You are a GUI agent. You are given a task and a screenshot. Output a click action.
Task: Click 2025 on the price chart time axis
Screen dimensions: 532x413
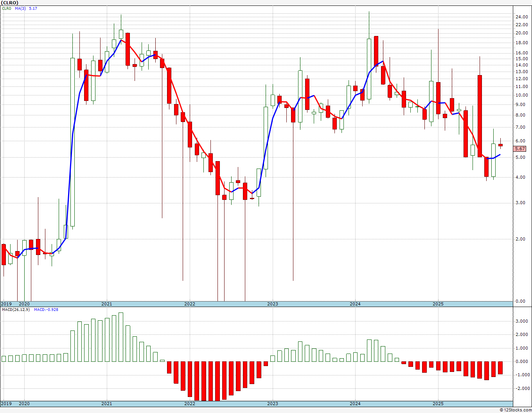(x=438, y=304)
